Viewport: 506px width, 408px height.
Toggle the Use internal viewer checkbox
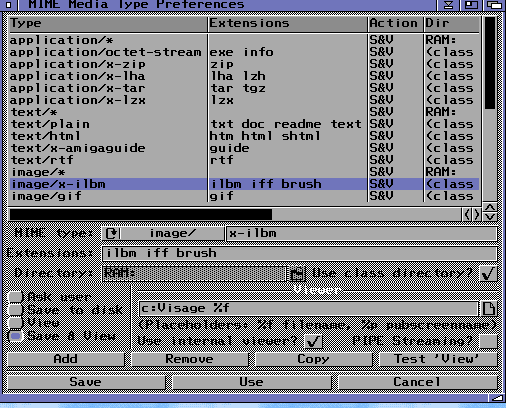[x=313, y=341]
